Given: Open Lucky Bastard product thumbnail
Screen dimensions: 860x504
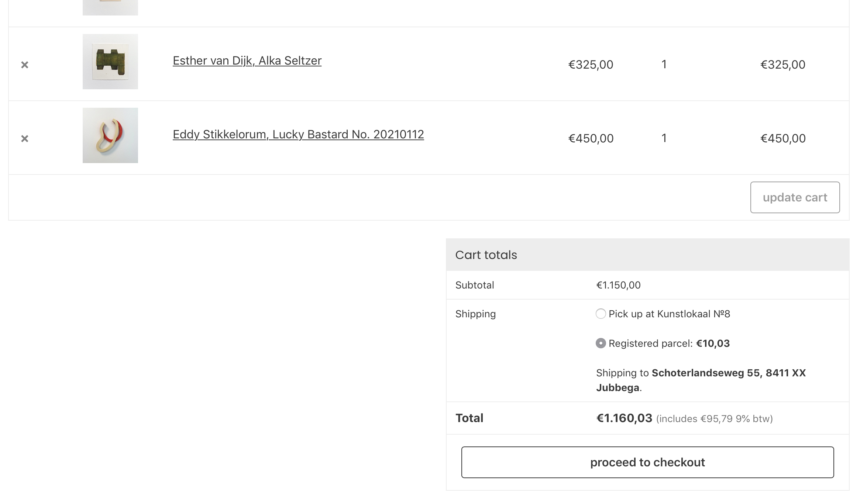Looking at the screenshot, I should click(110, 135).
